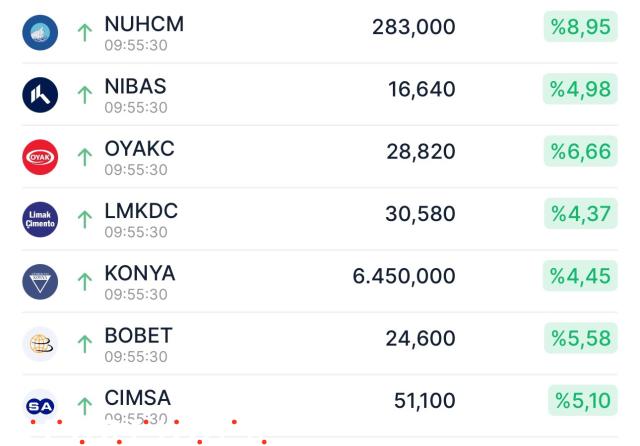Tap the %8,95 change badge
640x446 pixels.
(x=580, y=27)
